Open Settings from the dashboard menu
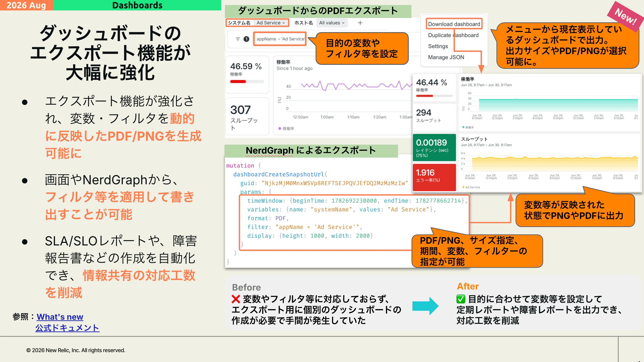 tap(438, 46)
